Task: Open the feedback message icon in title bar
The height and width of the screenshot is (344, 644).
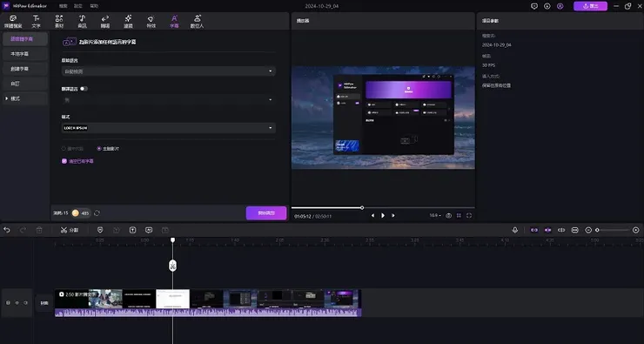Action: (x=534, y=6)
